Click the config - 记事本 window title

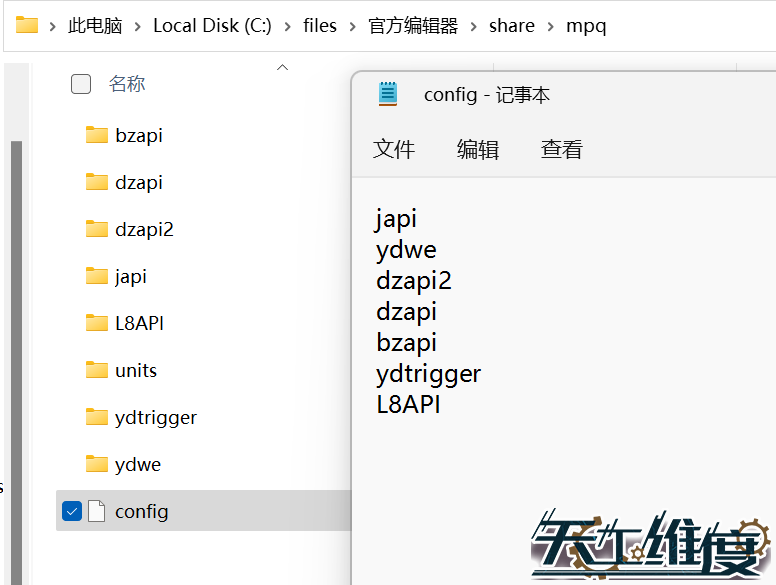tap(486, 94)
